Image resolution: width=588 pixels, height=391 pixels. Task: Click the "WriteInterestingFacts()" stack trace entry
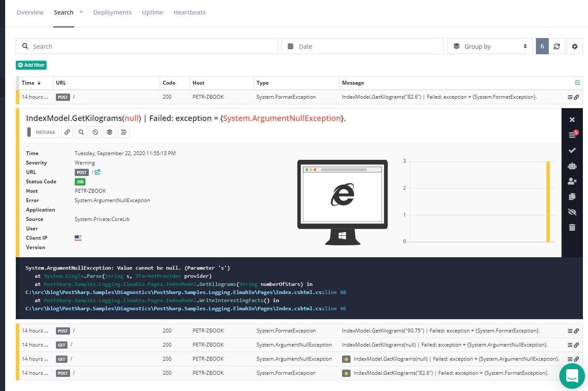pyautogui.click(x=234, y=300)
